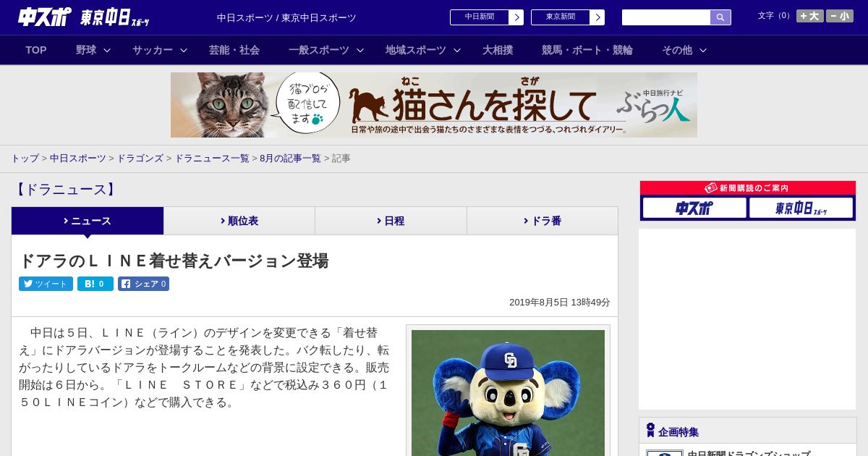Go to 中日スポーツ breadcrumb link
868x456 pixels.
pyautogui.click(x=78, y=159)
